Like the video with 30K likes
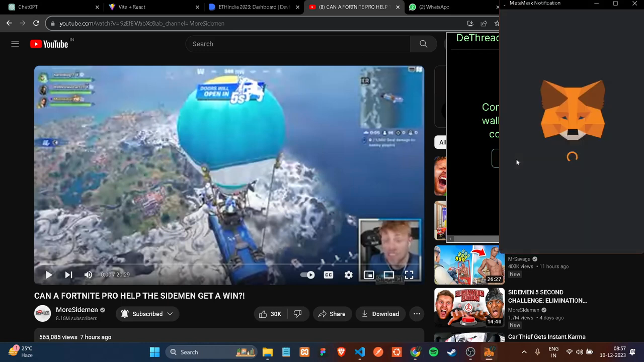This screenshot has height=362, width=644. [270, 314]
